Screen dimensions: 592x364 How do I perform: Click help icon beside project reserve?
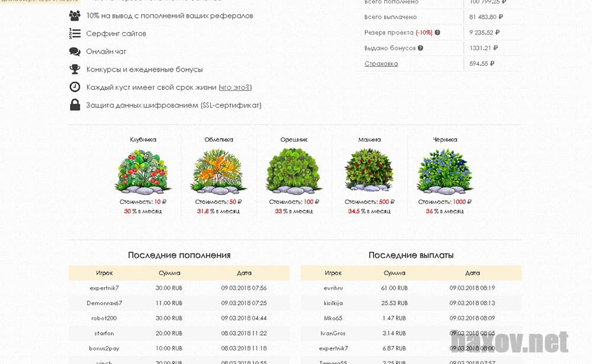pyautogui.click(x=437, y=33)
